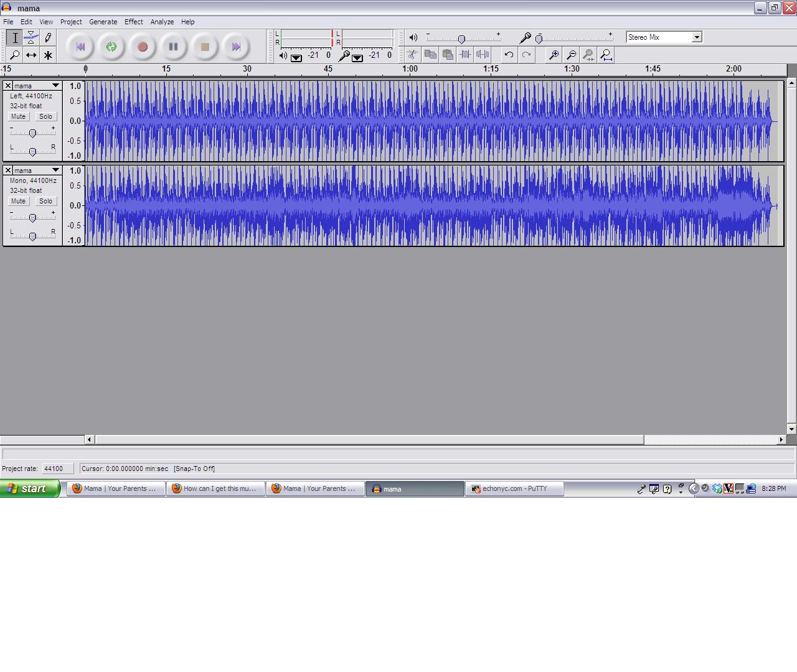Viewport: 797px width, 672px height.
Task: Click the Cut scissors icon
Action: (x=413, y=55)
